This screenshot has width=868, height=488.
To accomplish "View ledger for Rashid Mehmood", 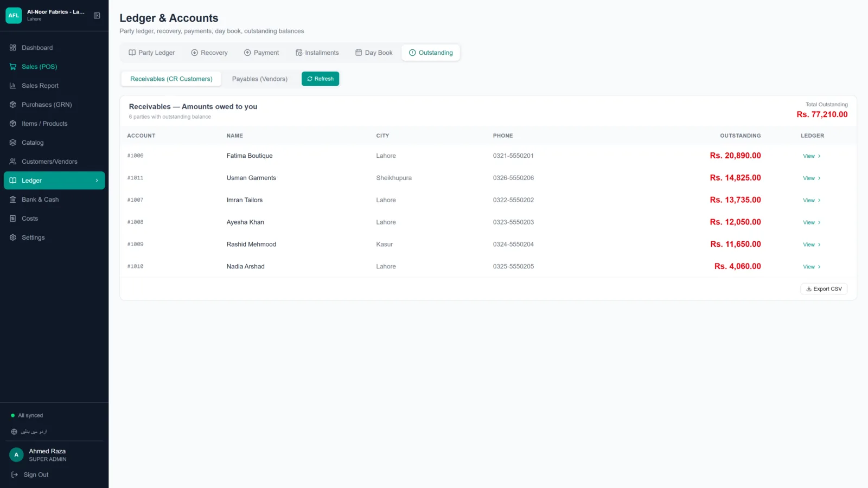I will coord(812,245).
